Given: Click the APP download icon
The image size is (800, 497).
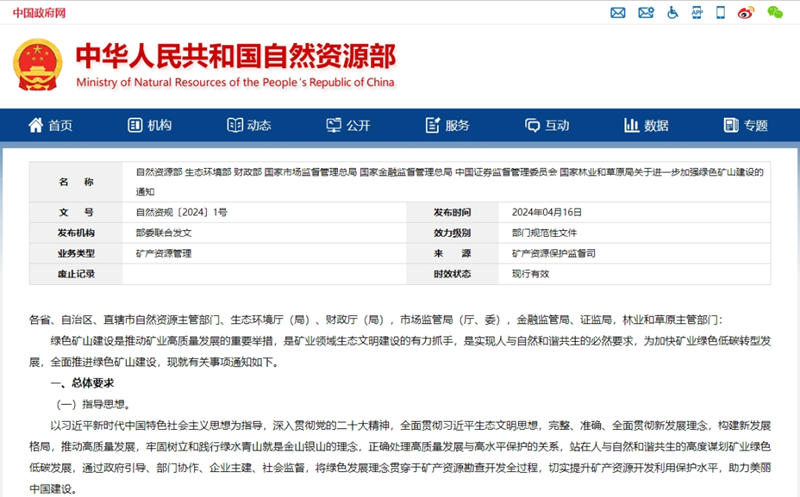Looking at the screenshot, I should (696, 13).
